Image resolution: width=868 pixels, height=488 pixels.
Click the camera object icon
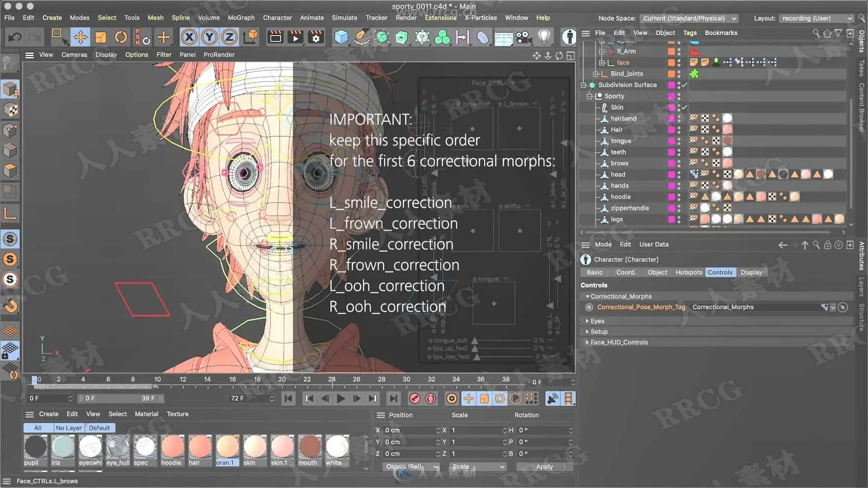click(524, 37)
